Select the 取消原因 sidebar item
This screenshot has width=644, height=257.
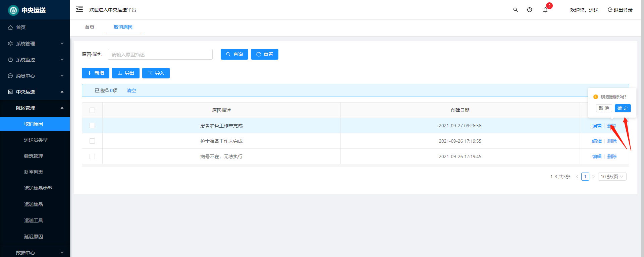coord(35,124)
